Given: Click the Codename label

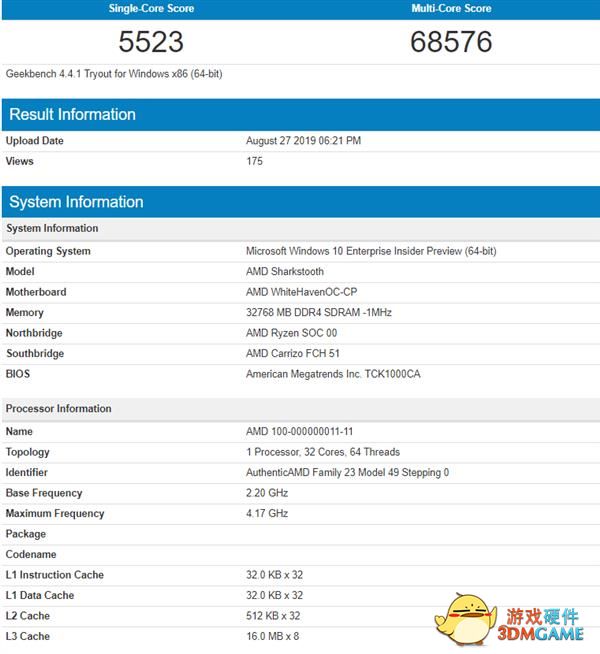Looking at the screenshot, I should pos(31,554).
